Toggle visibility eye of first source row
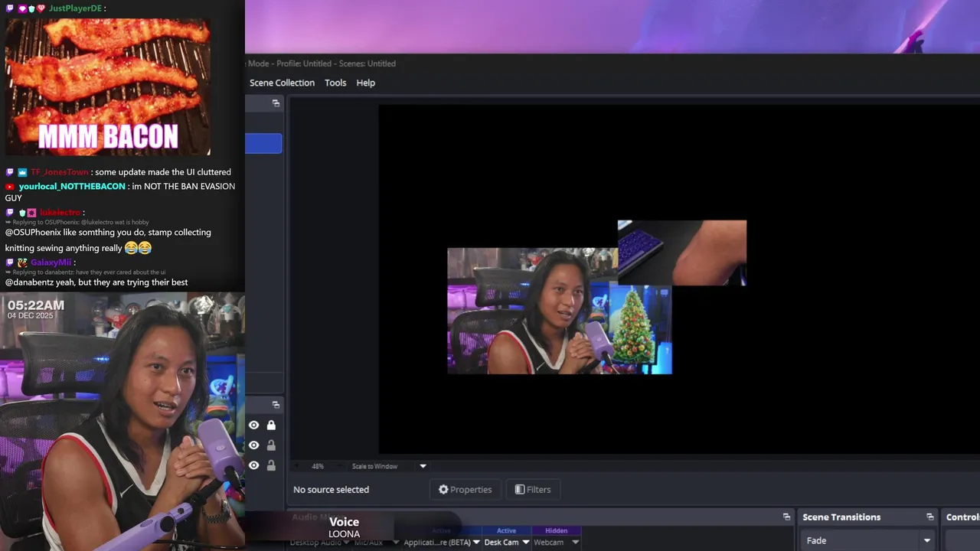The image size is (980, 551). 253,425
